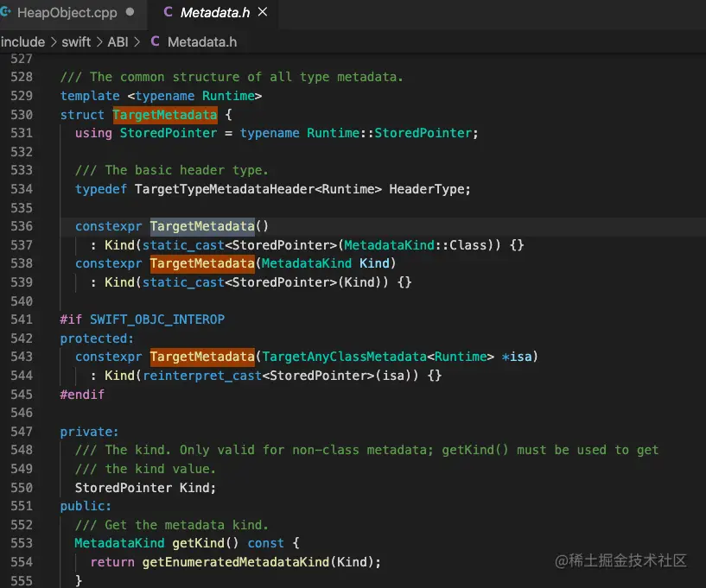Click 'TargetMetadata' on line 538
Screen dimensions: 706x588
(202, 263)
